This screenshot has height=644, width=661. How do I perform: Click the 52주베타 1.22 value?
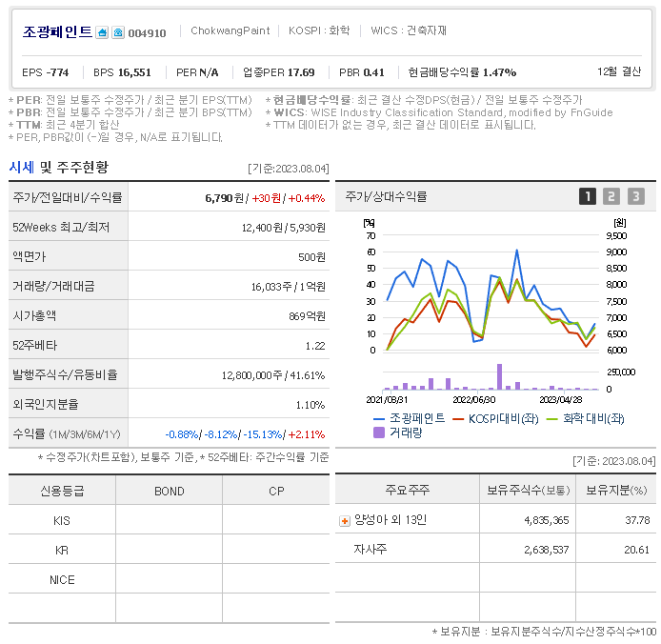[x=315, y=346]
